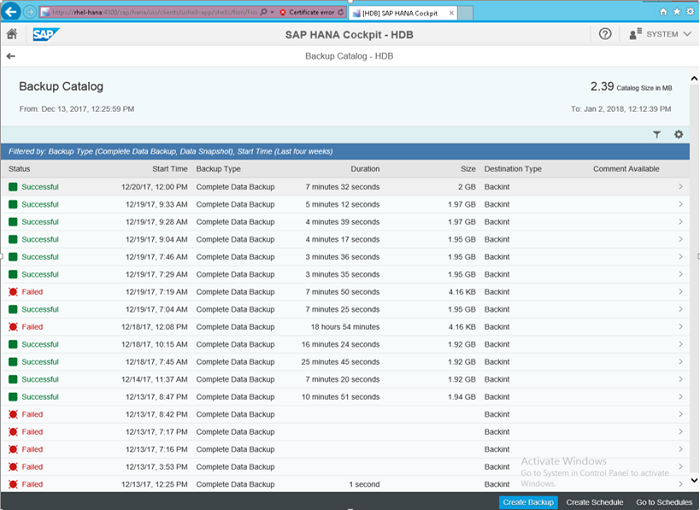Create Backup button in footer

[x=528, y=502]
